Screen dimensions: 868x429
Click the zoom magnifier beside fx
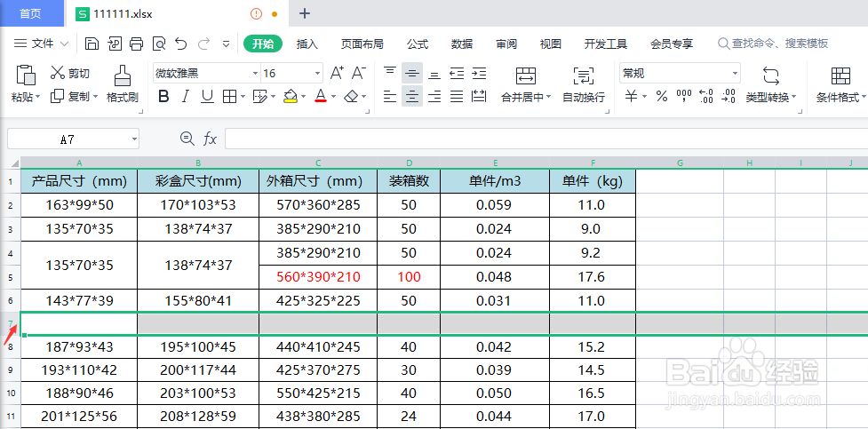(x=187, y=139)
